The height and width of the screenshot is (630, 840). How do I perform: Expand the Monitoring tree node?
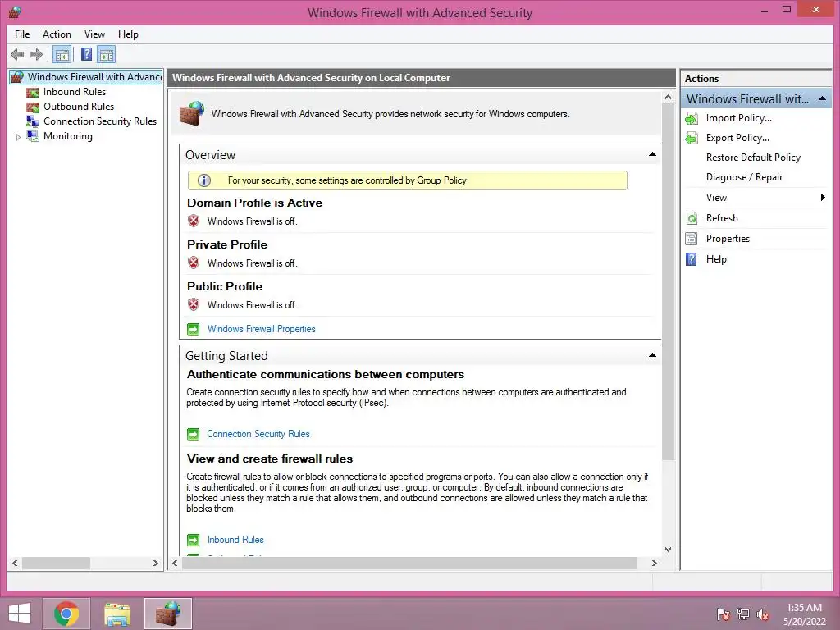[x=18, y=137]
